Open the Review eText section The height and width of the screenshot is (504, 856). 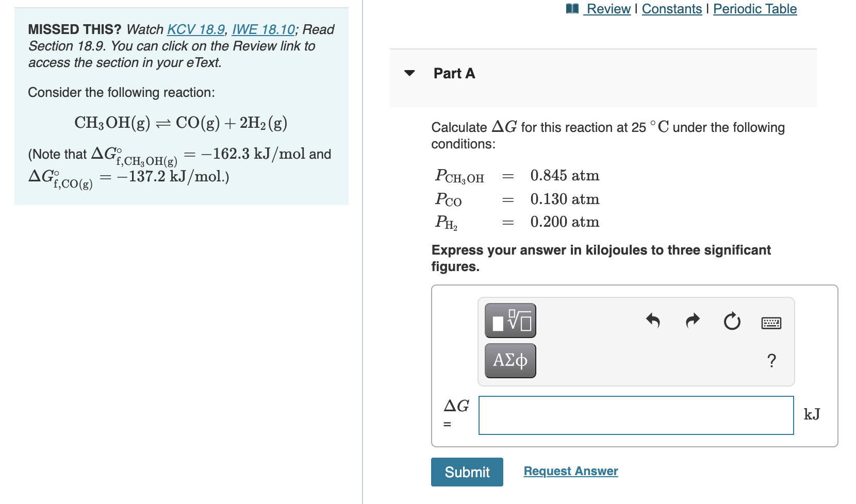tap(608, 8)
